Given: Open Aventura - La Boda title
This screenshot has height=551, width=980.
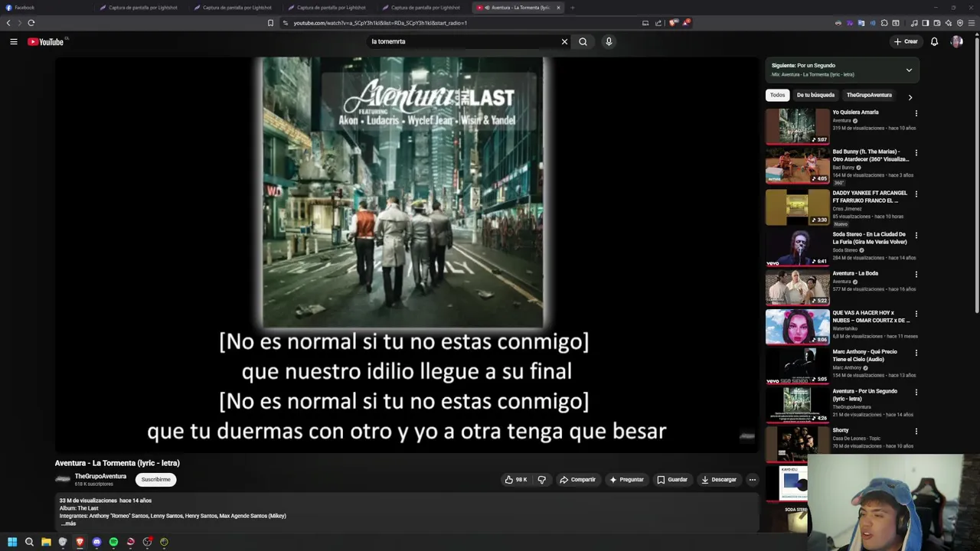Looking at the screenshot, I should tap(855, 273).
